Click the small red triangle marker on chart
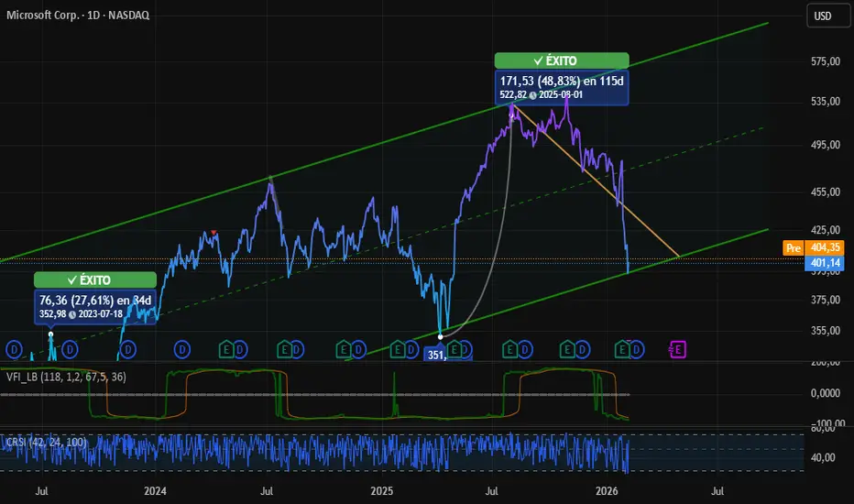Screen dimensions: 854x504 [213, 233]
